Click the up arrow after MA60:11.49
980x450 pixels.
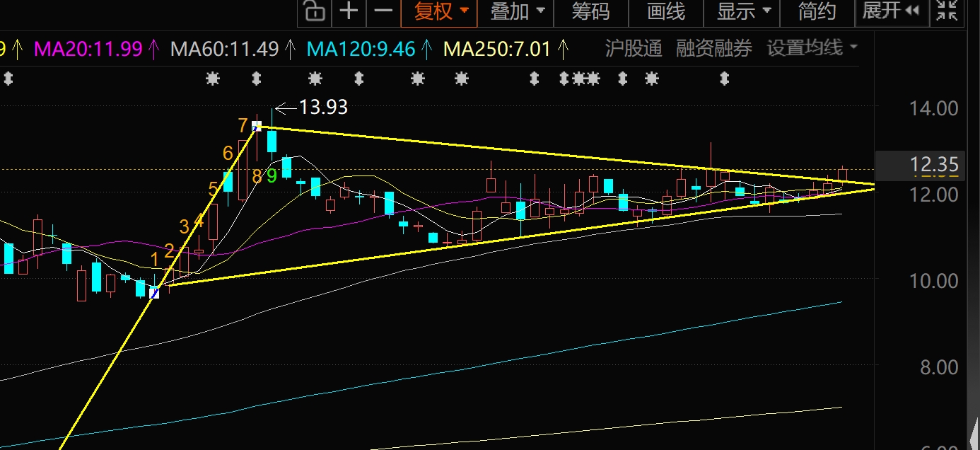[x=290, y=49]
